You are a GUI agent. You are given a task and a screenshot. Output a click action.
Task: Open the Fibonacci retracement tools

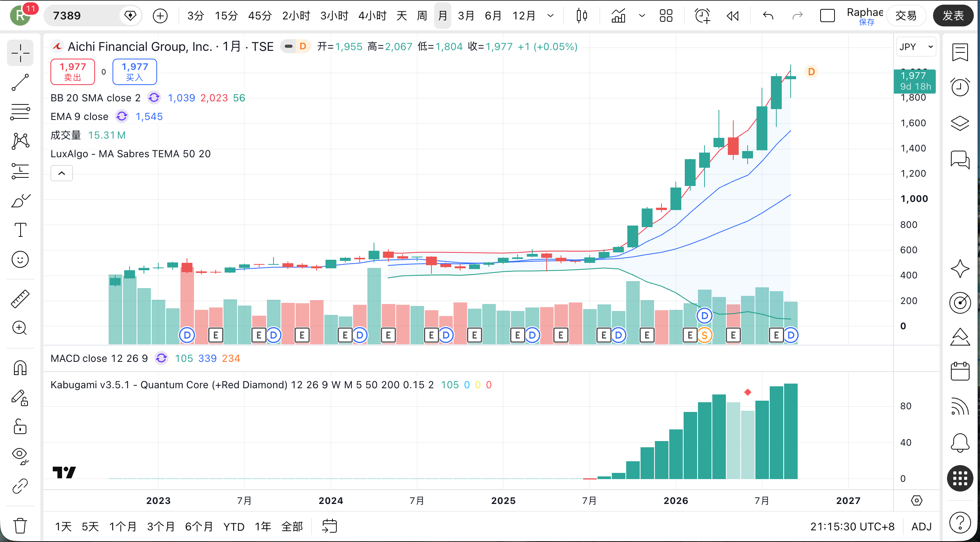click(x=20, y=112)
